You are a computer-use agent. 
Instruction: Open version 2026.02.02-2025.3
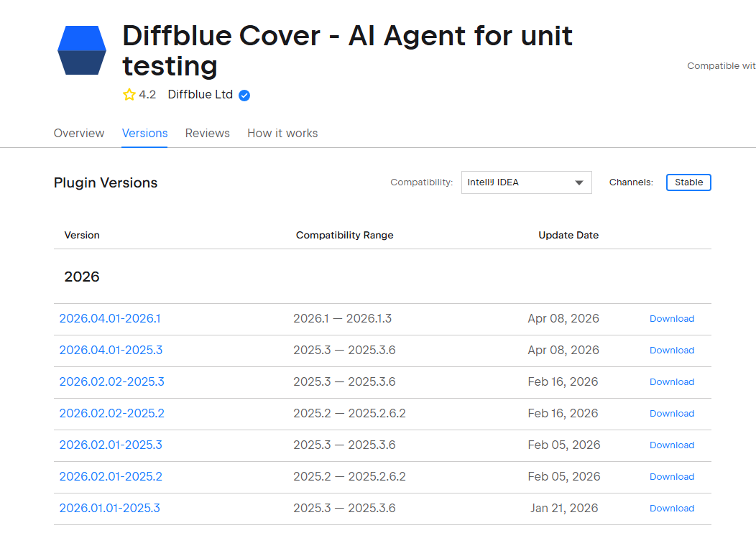[x=112, y=381]
